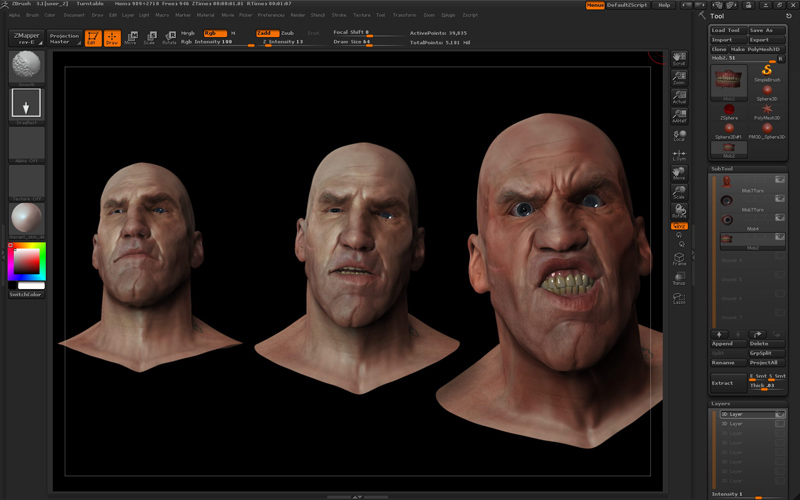Toggle visibility of the first 3D Layer
The width and height of the screenshot is (800, 500).
780,414
